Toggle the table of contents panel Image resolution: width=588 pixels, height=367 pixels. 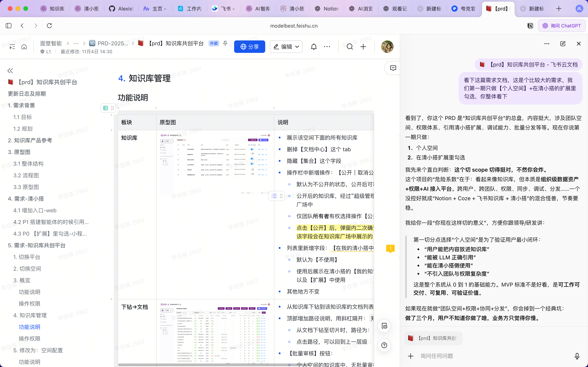(x=12, y=47)
